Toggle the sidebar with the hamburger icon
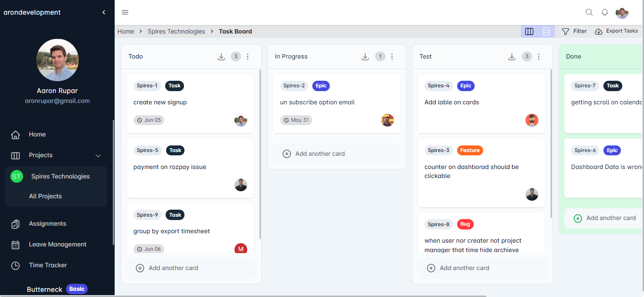The image size is (644, 297). tap(125, 12)
